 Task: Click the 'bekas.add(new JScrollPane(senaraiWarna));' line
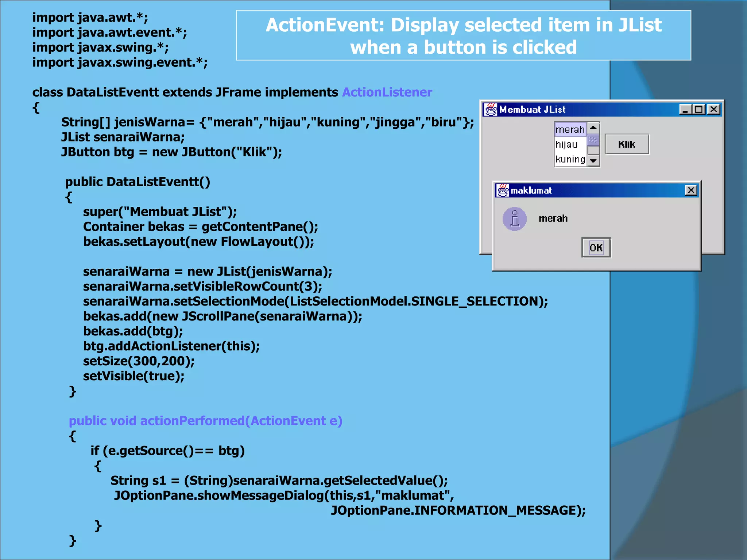click(x=223, y=316)
